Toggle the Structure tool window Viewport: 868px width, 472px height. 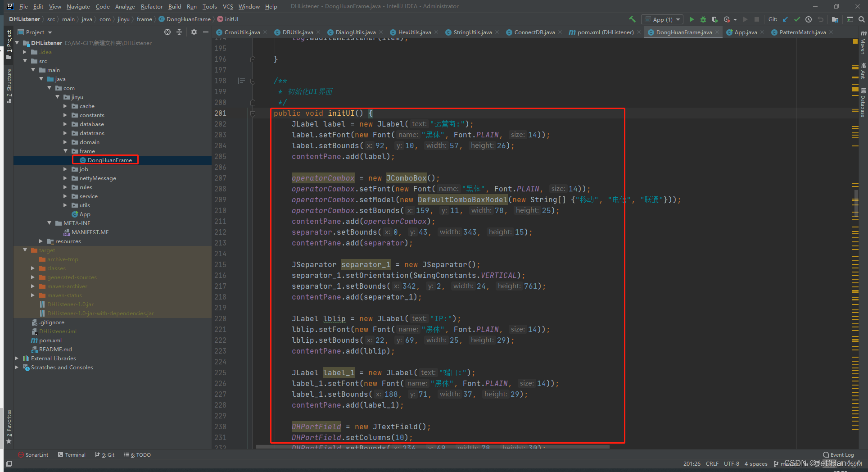pyautogui.click(x=9, y=86)
